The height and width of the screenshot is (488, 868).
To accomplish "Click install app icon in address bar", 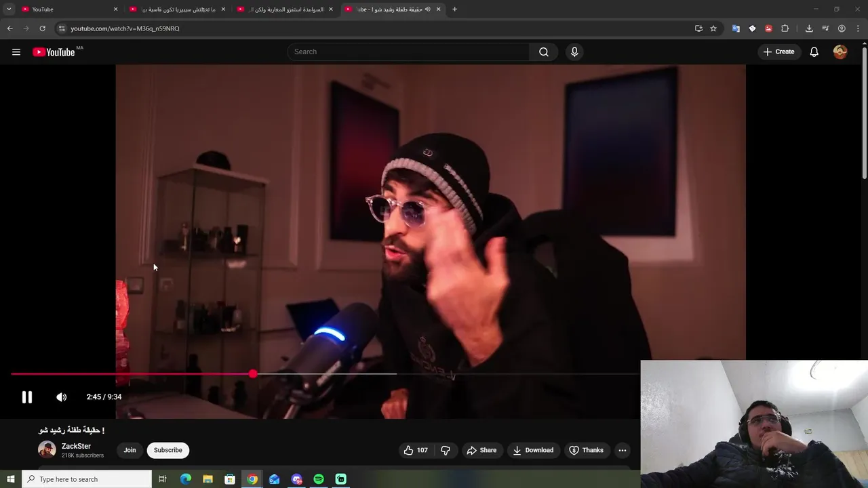I will coord(698,28).
